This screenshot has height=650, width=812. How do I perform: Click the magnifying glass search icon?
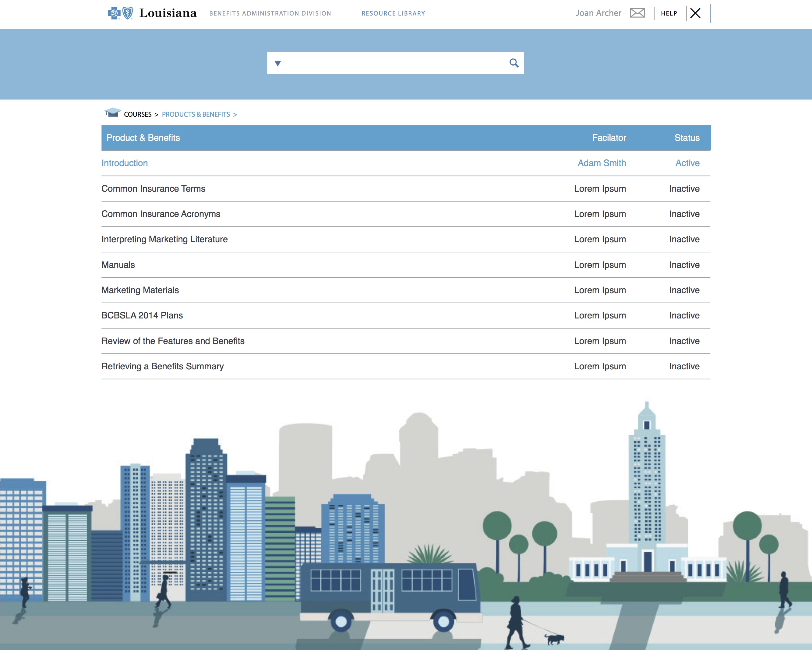[x=514, y=63]
